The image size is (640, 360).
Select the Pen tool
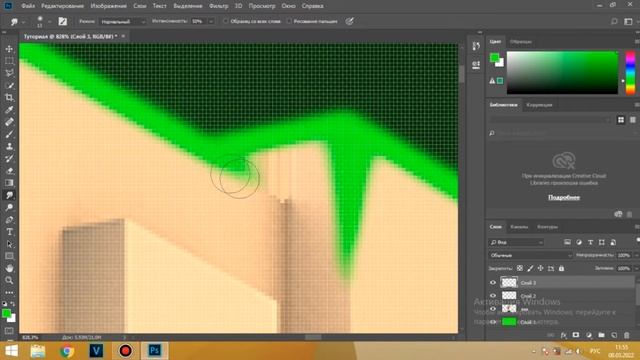(9, 220)
